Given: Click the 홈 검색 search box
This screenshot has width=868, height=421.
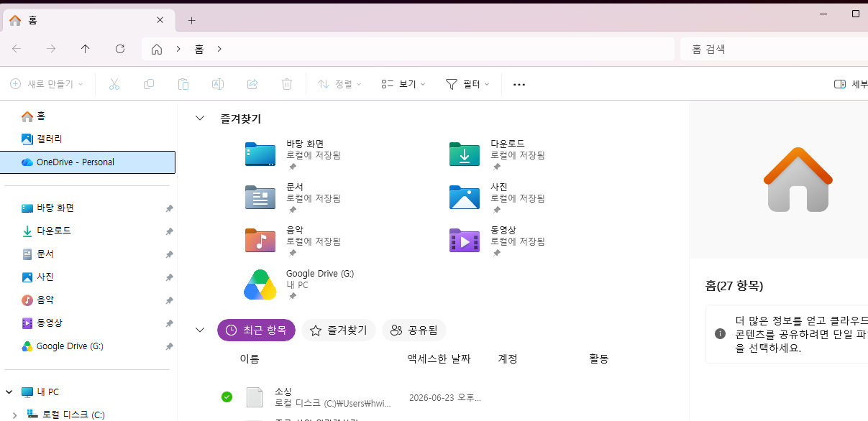Looking at the screenshot, I should (773, 49).
